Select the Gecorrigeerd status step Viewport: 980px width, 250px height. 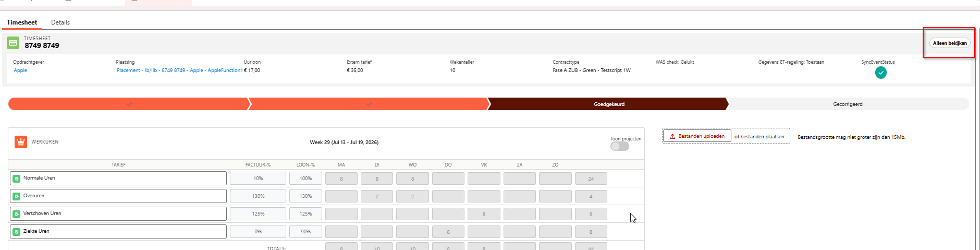[848, 104]
